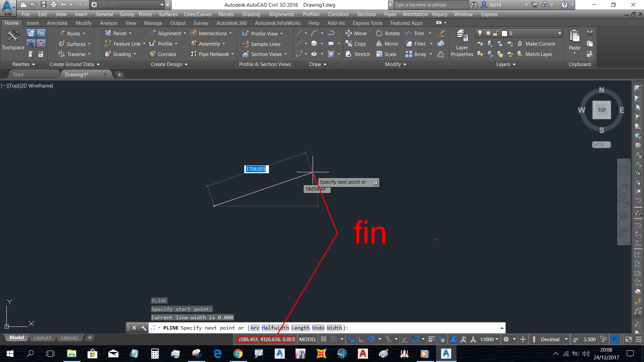Select the Mirror tool
This screenshot has width=644, height=362.
(x=387, y=44)
